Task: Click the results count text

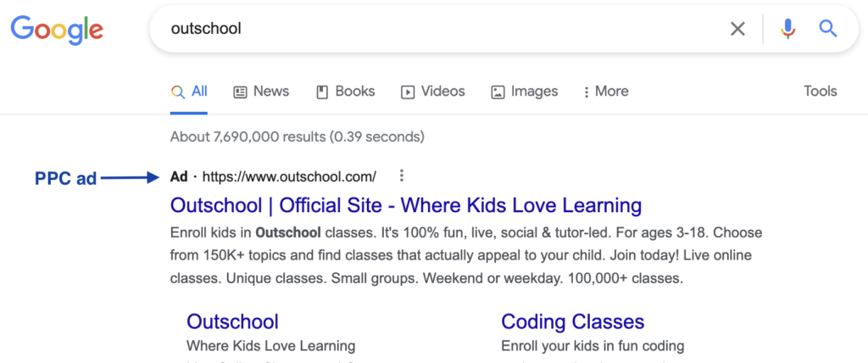Action: (x=297, y=137)
